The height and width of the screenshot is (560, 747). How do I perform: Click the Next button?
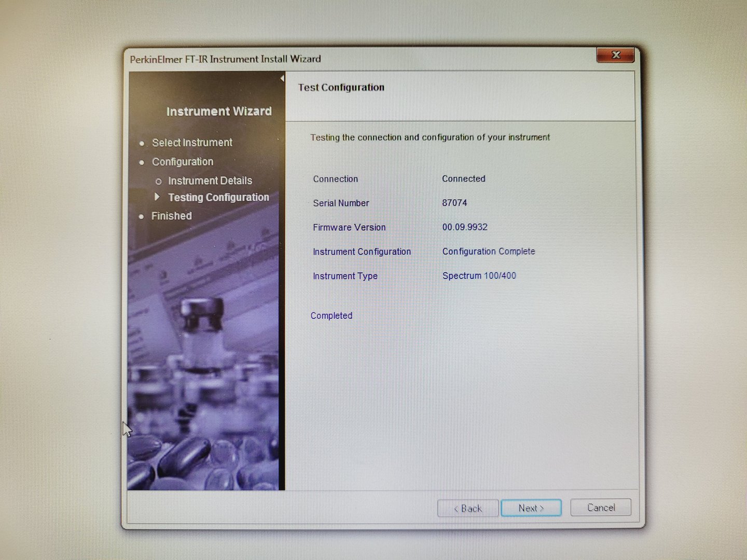click(x=531, y=508)
